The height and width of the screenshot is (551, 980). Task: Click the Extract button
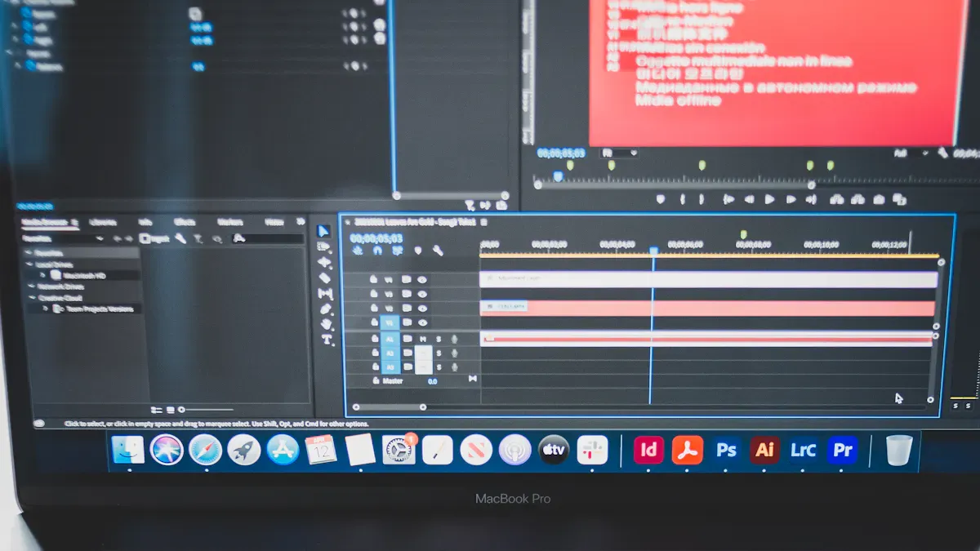pos(857,199)
